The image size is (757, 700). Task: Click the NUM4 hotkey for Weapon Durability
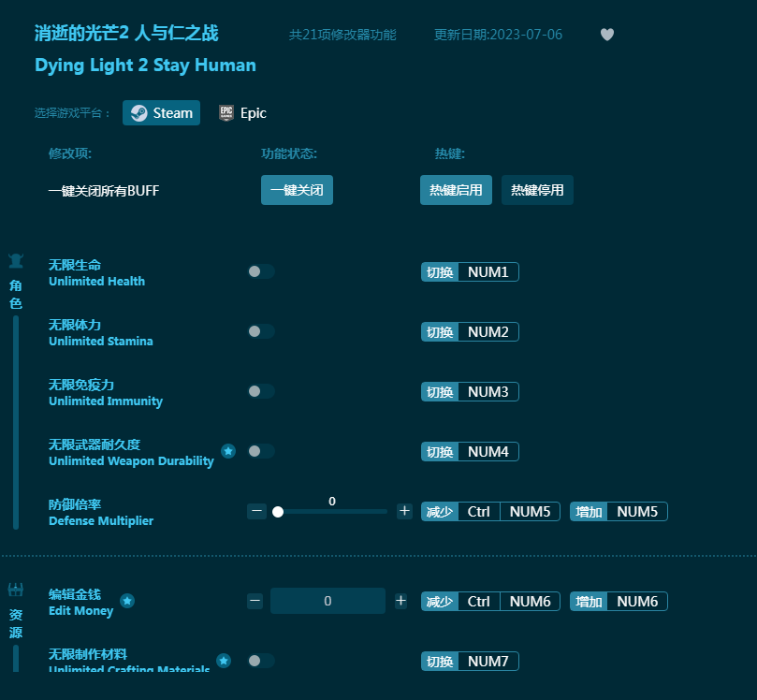470,451
